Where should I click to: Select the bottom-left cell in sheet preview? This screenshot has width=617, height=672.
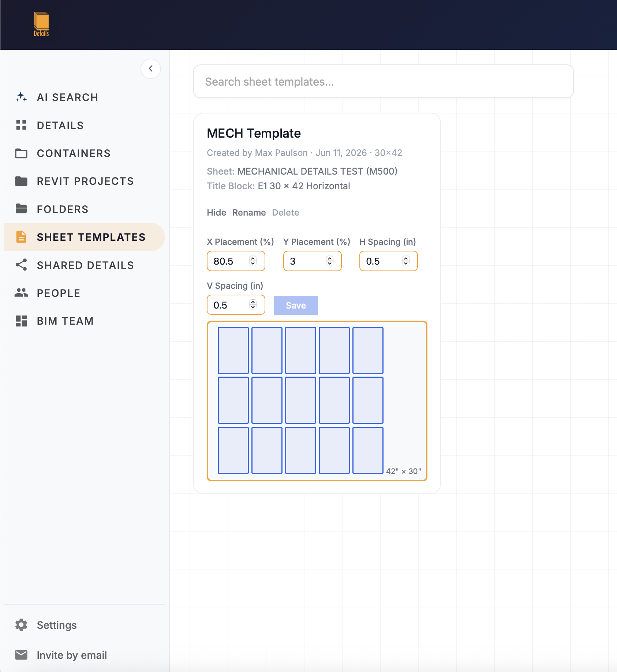click(233, 450)
